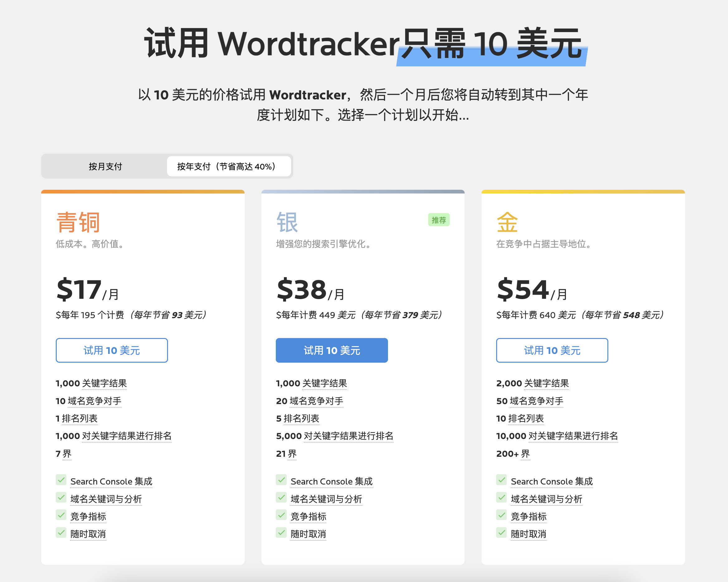The image size is (728, 582).
Task: Click 21 界 feature
Action: [x=286, y=453]
